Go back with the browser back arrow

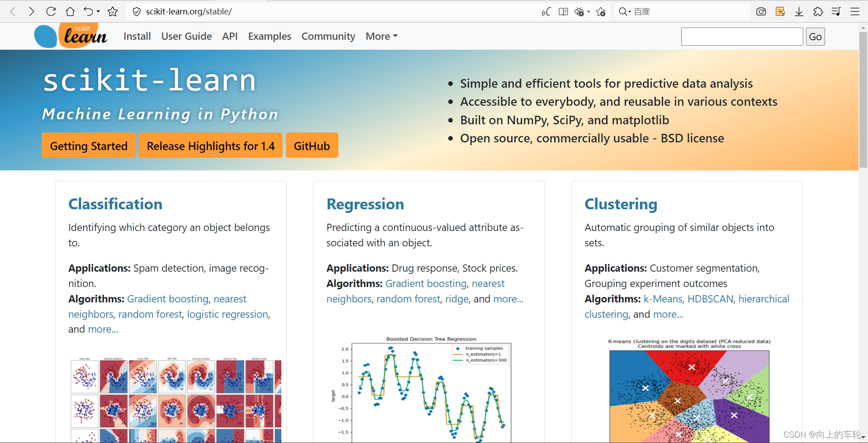tap(13, 11)
